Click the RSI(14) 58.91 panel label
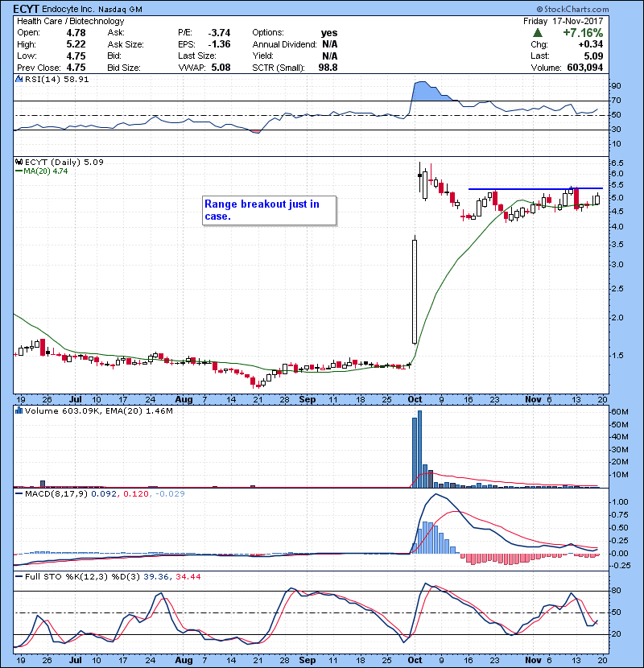The height and width of the screenshot is (668, 644). [56, 79]
